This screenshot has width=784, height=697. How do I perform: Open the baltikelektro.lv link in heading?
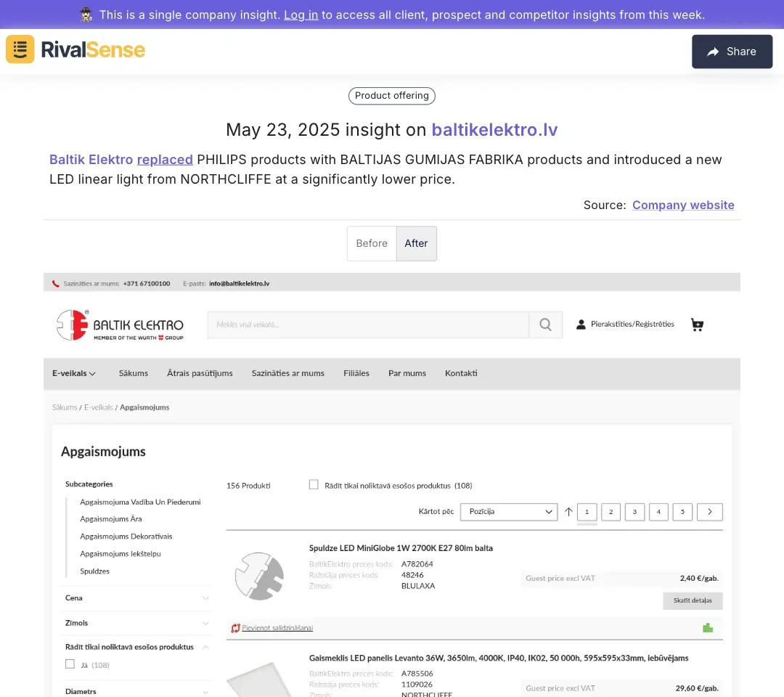click(x=494, y=130)
